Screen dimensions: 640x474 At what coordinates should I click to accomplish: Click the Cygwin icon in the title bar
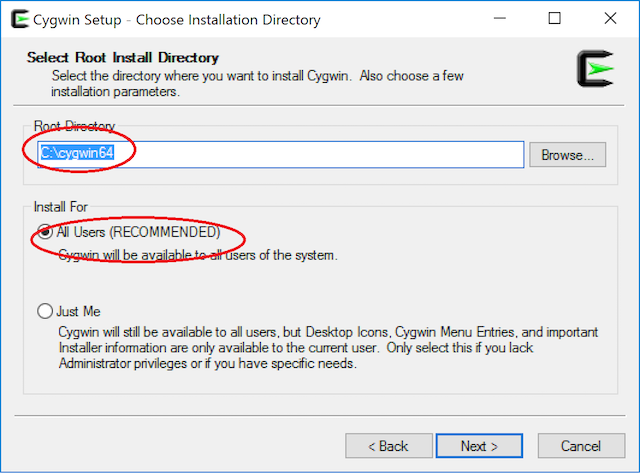pos(17,19)
